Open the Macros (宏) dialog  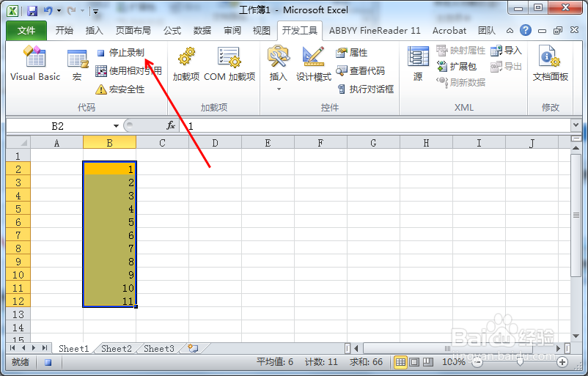pyautogui.click(x=78, y=63)
